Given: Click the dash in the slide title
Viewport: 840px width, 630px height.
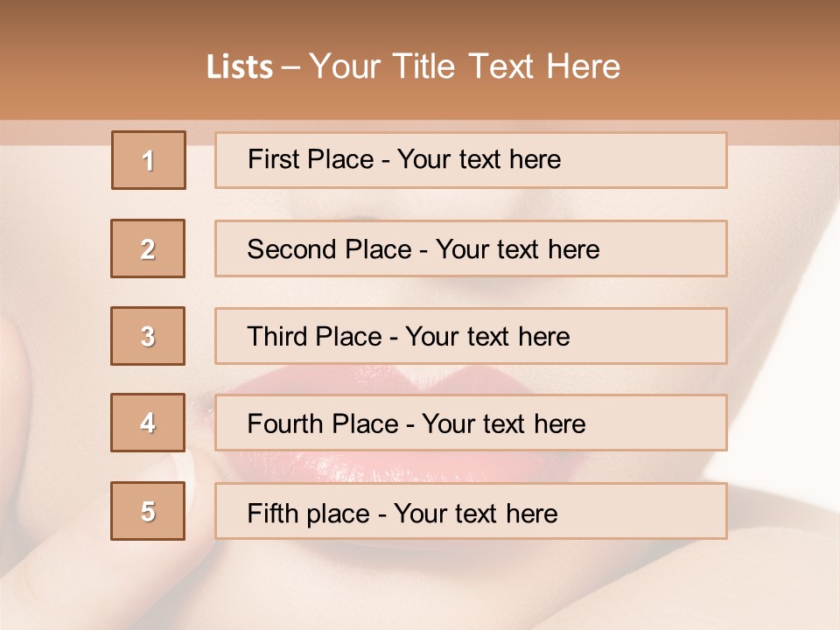Looking at the screenshot, I should pyautogui.click(x=290, y=67).
